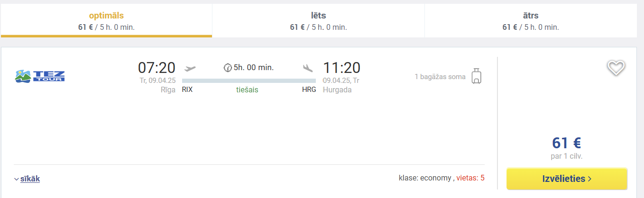Click the 07:20 departure time
The width and height of the screenshot is (644, 198).
click(156, 68)
